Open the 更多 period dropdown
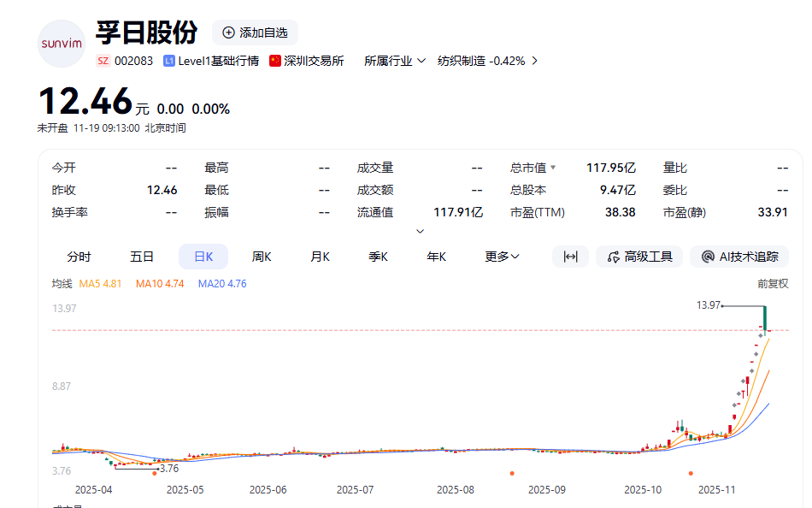 tap(502, 257)
